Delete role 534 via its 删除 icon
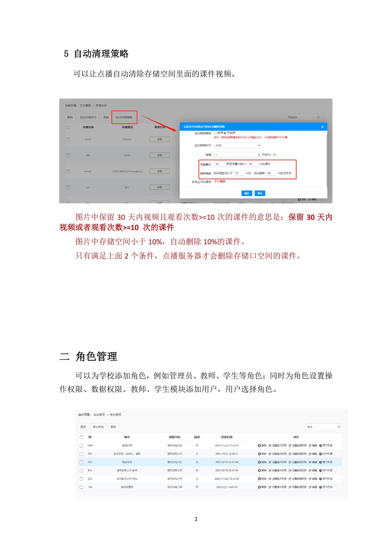 coord(262,470)
